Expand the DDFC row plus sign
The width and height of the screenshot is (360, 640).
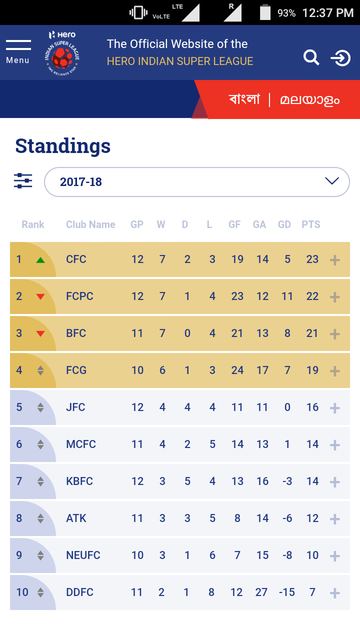(335, 593)
